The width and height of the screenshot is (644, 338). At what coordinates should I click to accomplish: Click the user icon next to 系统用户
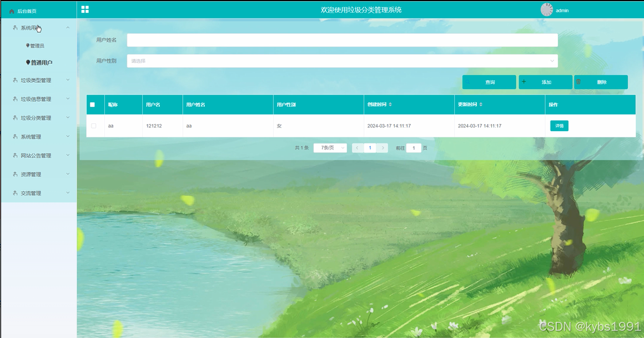[15, 28]
